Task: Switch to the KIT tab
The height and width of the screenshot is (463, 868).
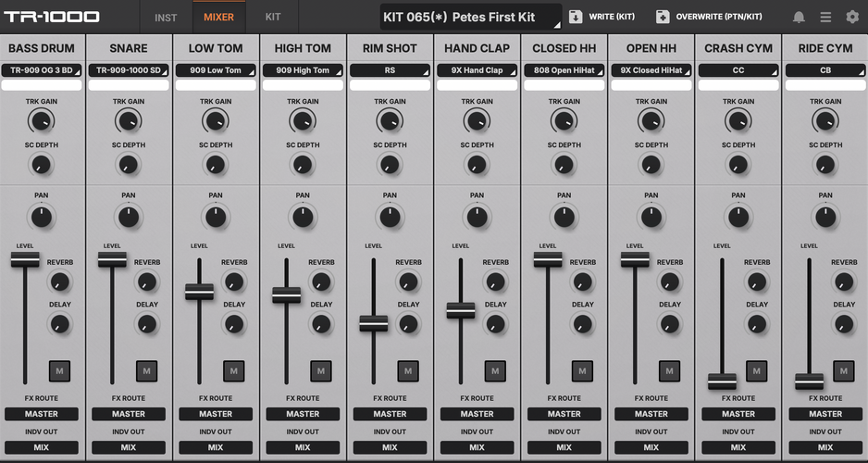Action: tap(273, 18)
